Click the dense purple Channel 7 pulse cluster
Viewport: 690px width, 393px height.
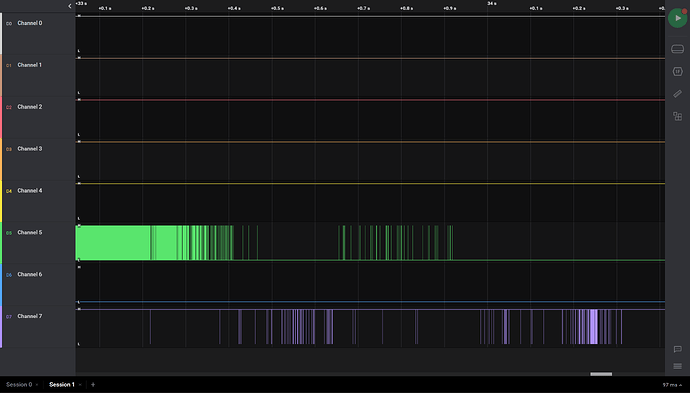click(x=593, y=327)
